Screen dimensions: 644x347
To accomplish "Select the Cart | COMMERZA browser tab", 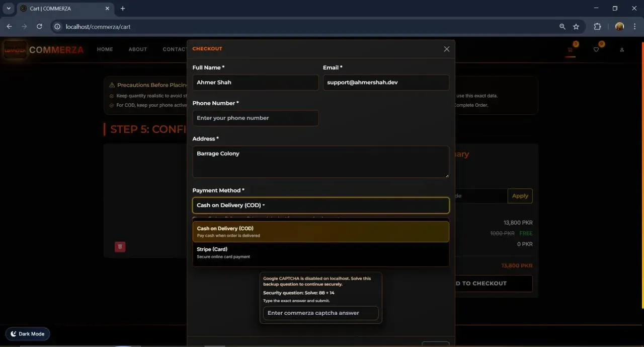I will (x=65, y=9).
